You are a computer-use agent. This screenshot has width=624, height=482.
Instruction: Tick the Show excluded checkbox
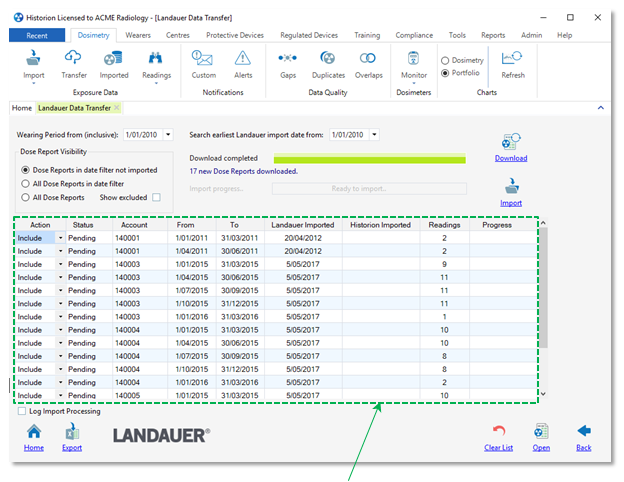pos(156,197)
